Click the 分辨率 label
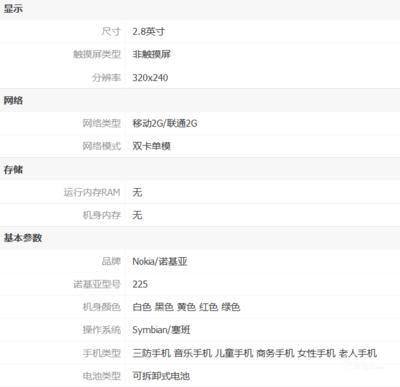Viewport: 400px width, 387px height. coord(106,78)
